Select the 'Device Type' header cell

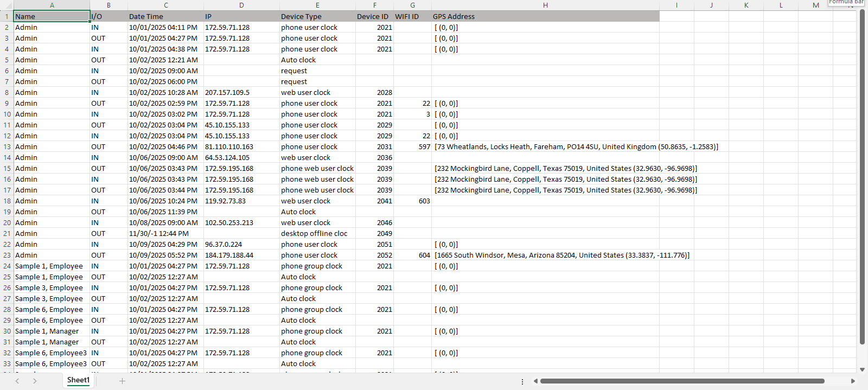tap(317, 16)
